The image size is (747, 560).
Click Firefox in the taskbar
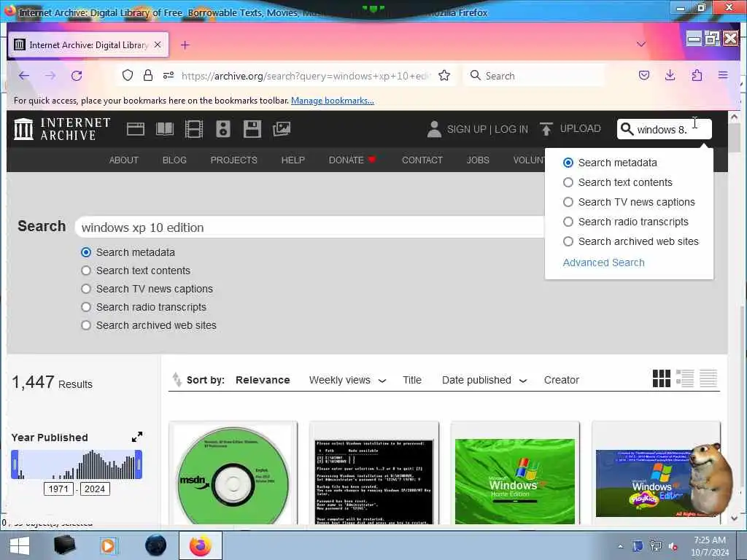point(201,545)
